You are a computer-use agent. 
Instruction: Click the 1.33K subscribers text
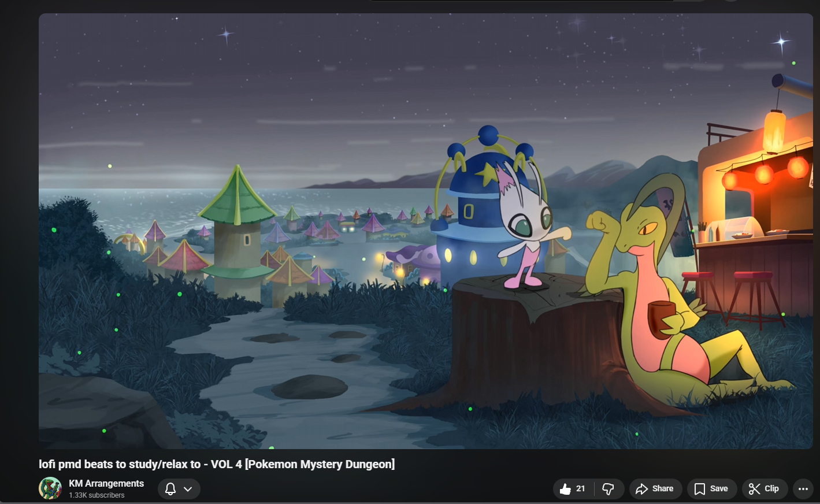click(97, 495)
